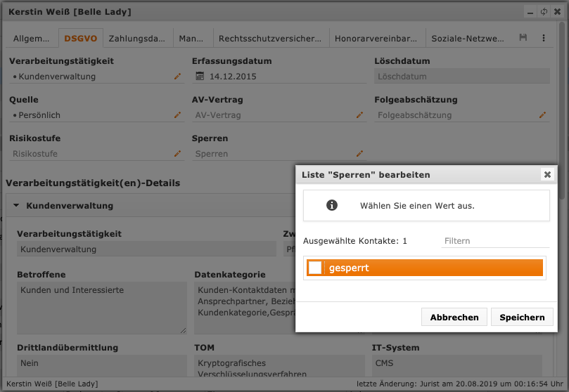Minimize the Kerstin Weiß window

pyautogui.click(x=530, y=12)
